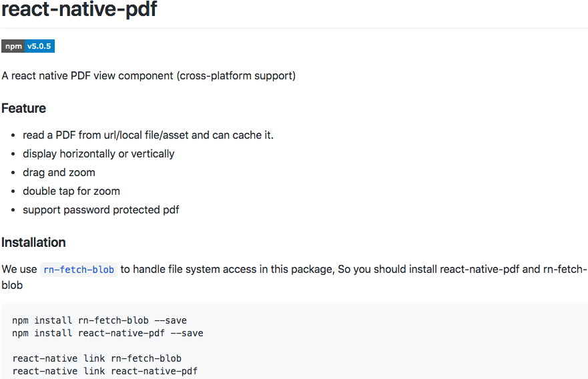Click the 'react-native link react-native-pdf' command
The width and height of the screenshot is (588, 379).
(105, 371)
